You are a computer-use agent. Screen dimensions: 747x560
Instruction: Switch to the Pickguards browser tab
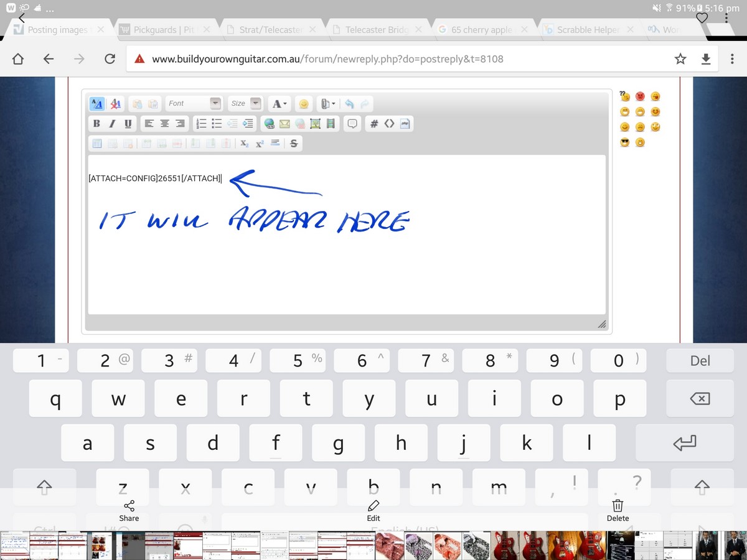click(x=163, y=30)
